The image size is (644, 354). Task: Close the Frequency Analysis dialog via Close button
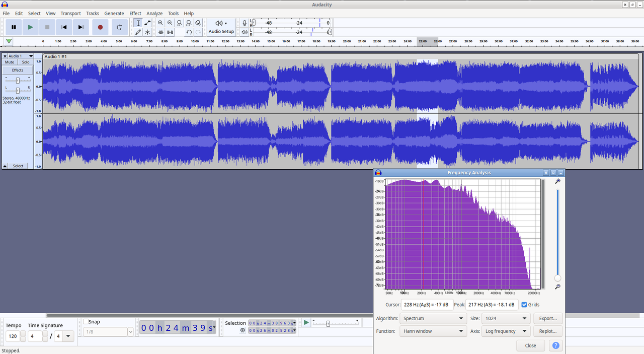[x=530, y=345]
